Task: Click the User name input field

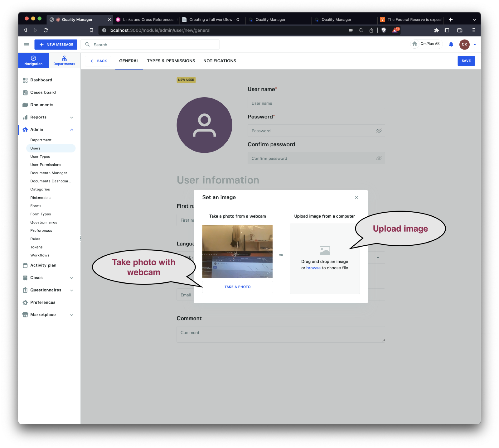Action: tap(316, 103)
